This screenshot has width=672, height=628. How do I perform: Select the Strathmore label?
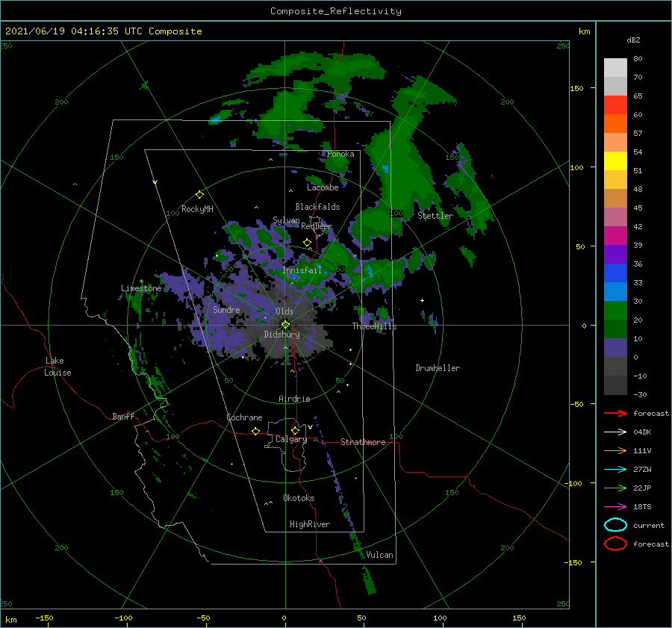(363, 442)
